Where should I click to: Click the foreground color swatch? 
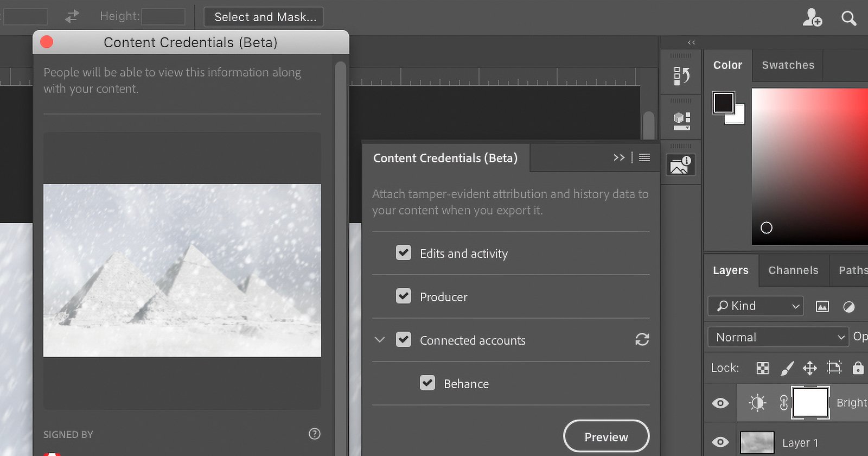pyautogui.click(x=723, y=103)
